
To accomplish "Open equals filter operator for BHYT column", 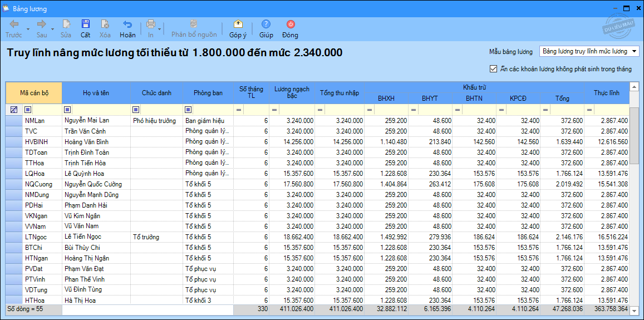I will 414,110.
